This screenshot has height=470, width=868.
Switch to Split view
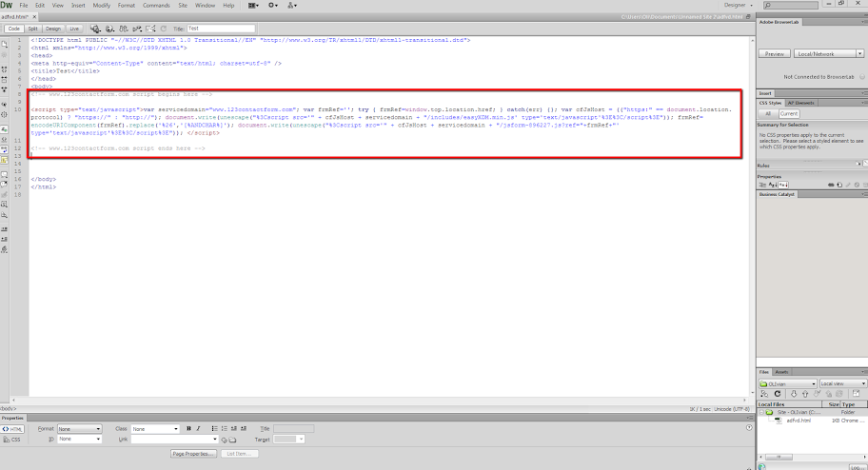pyautogui.click(x=32, y=29)
